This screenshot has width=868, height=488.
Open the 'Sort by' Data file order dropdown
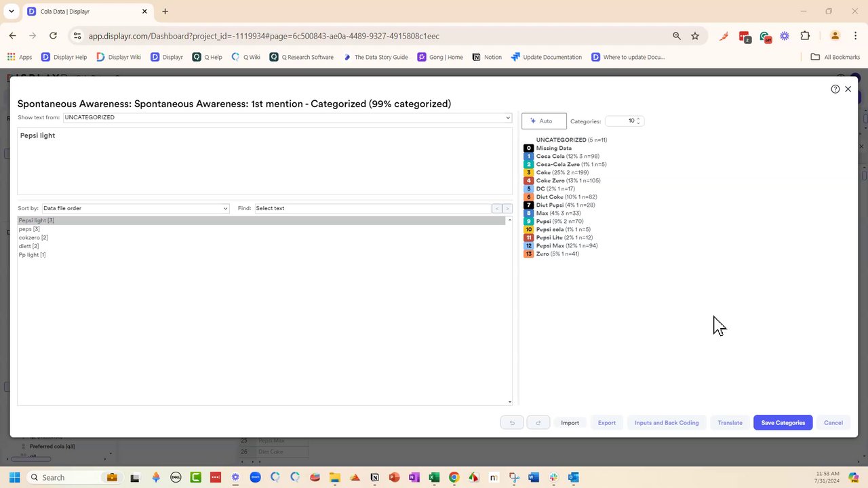(136, 208)
